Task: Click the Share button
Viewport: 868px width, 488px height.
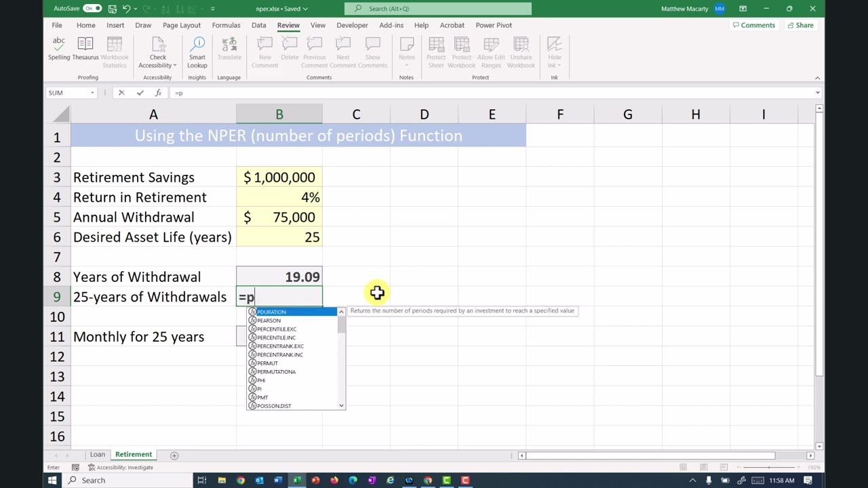Action: coord(800,25)
